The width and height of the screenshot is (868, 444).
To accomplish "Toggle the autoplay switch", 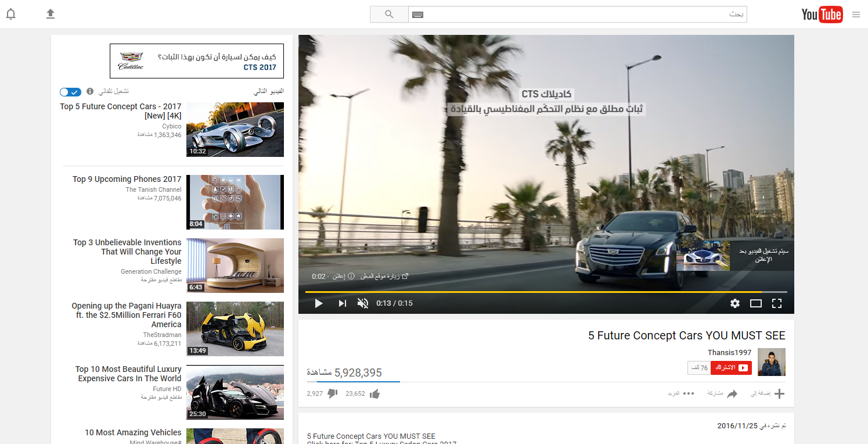I will point(70,92).
